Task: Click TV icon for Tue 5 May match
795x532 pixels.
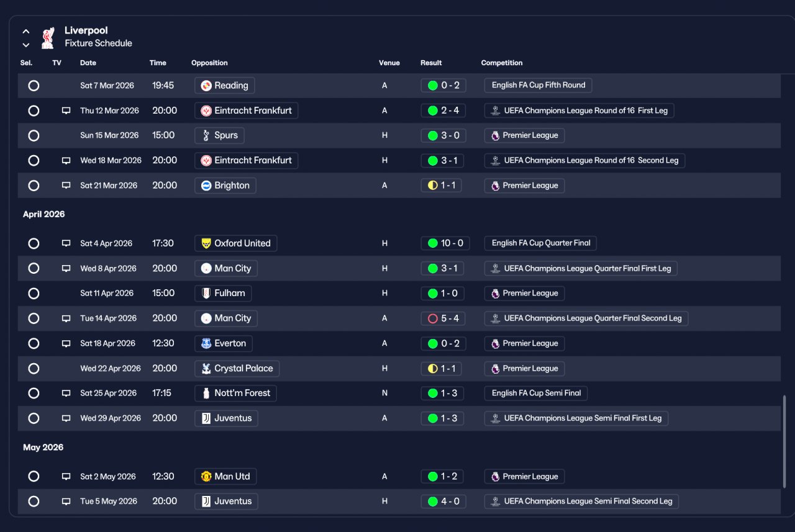Action: (66, 502)
